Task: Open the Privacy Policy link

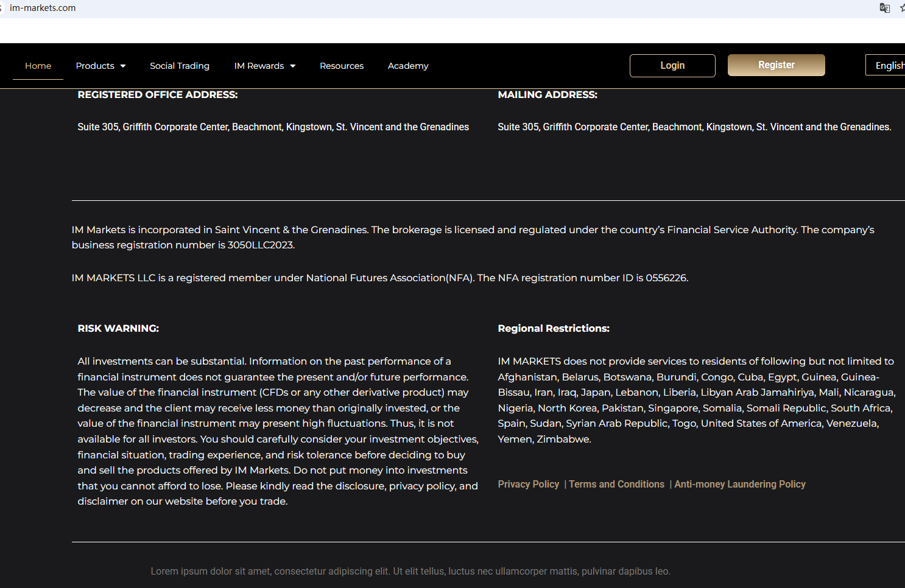Action: 528,485
